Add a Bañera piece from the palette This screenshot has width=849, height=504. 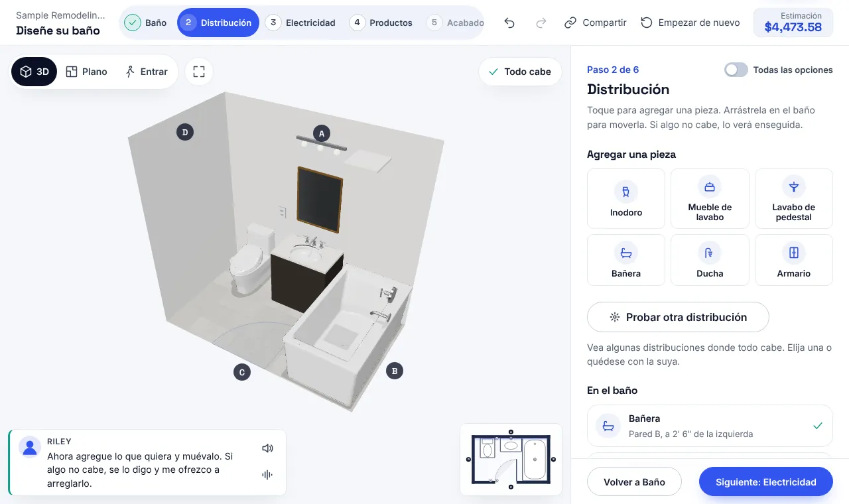coord(626,259)
